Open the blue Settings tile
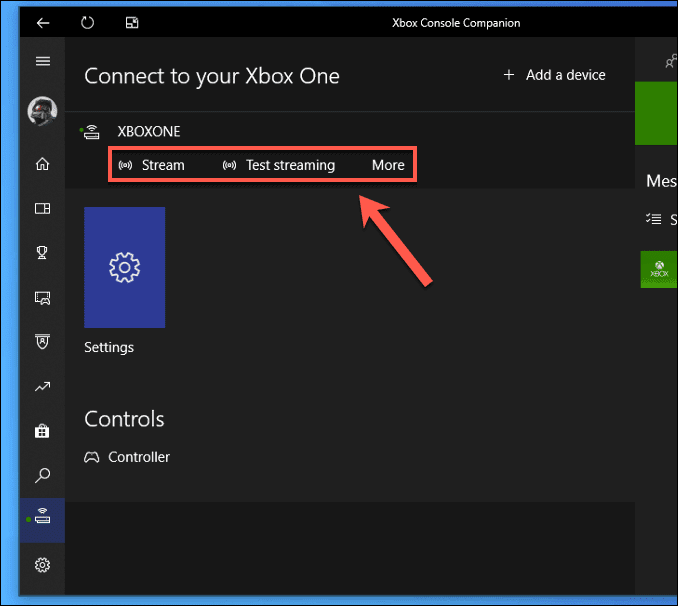Image resolution: width=678 pixels, height=606 pixels. pos(125,267)
